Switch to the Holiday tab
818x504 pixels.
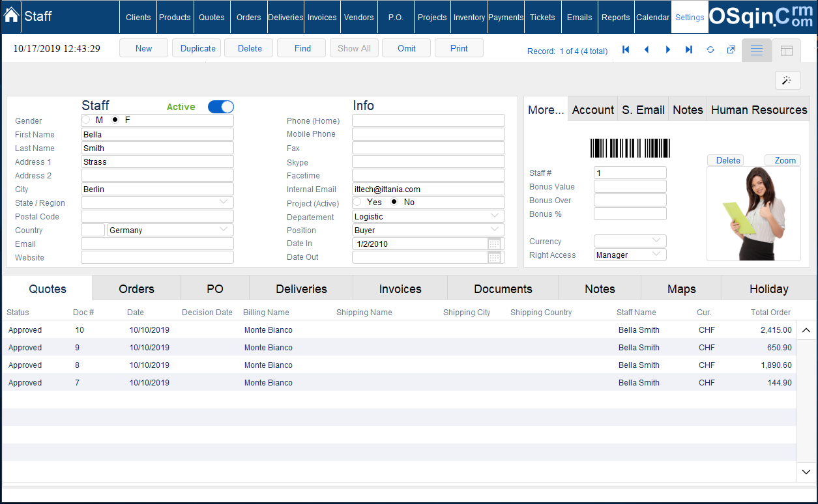click(769, 288)
